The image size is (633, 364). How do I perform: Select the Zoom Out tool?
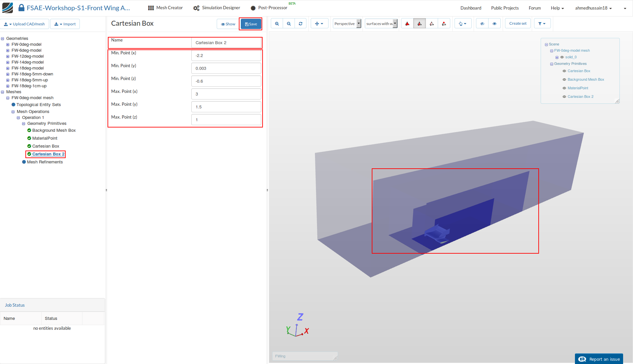click(289, 23)
